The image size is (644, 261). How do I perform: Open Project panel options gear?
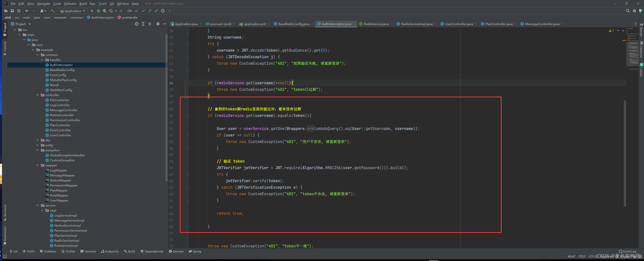pyautogui.click(x=158, y=24)
